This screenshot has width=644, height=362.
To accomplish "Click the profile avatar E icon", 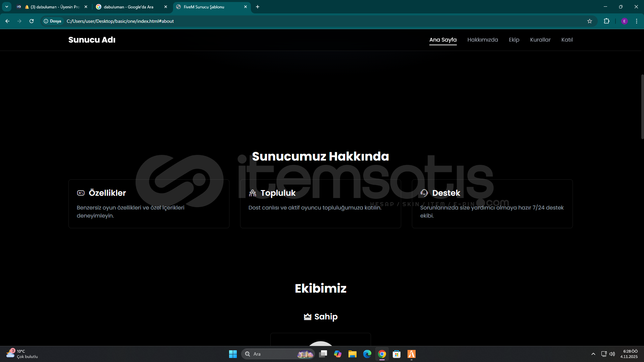I will coord(624,21).
